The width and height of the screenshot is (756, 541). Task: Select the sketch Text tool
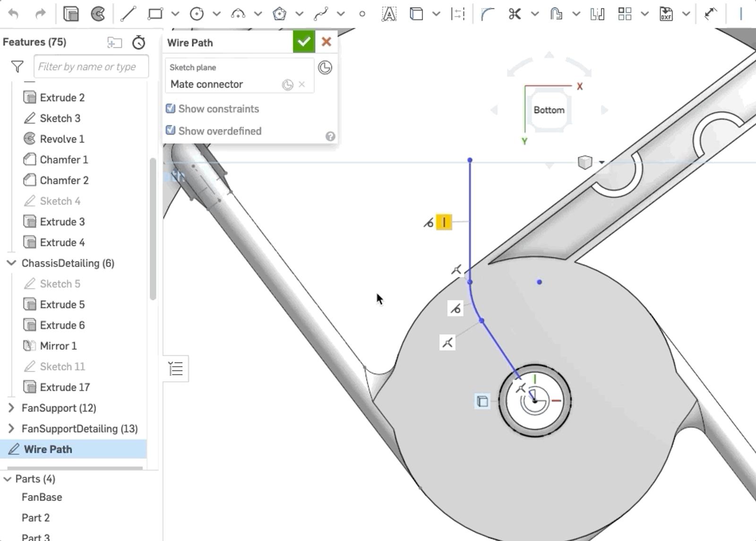click(x=388, y=14)
